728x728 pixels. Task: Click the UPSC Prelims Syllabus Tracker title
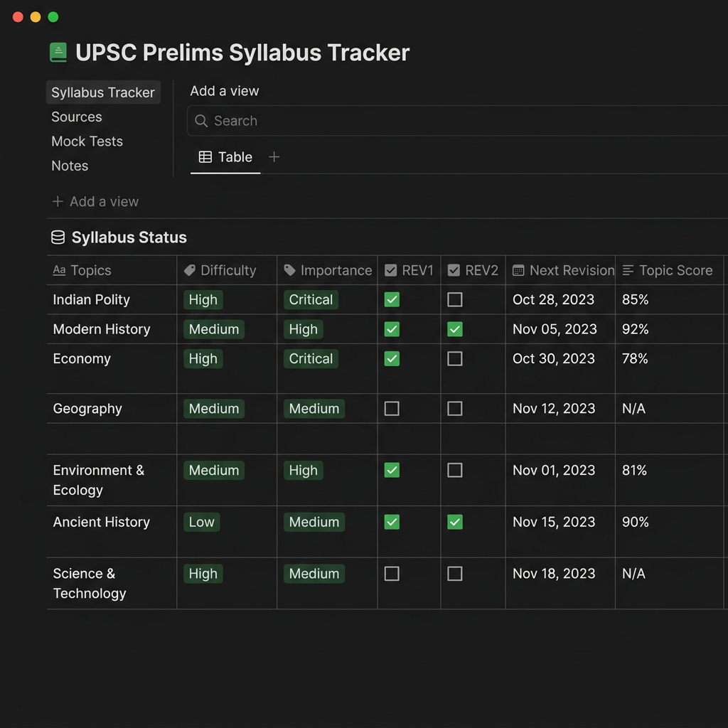pos(242,53)
